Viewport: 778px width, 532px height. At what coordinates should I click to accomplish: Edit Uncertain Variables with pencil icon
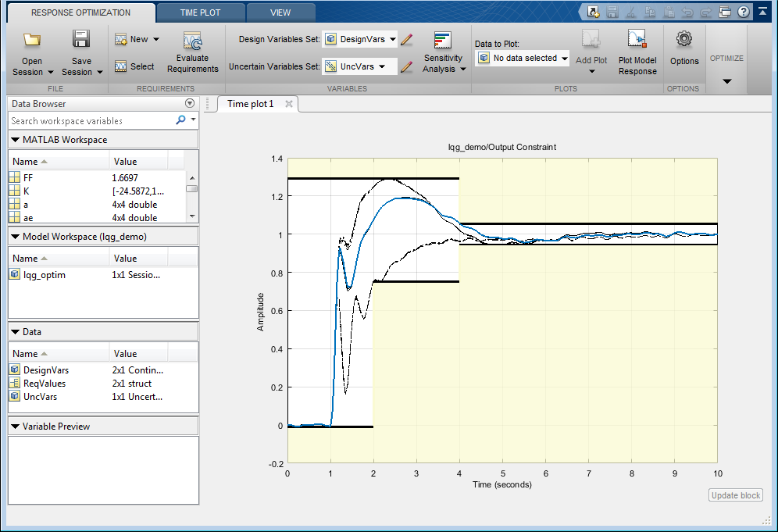point(406,67)
